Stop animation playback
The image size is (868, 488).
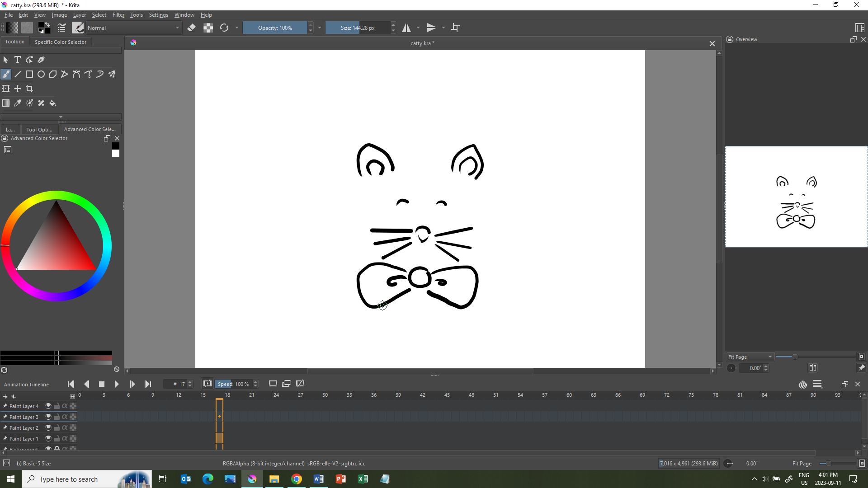pyautogui.click(x=102, y=384)
